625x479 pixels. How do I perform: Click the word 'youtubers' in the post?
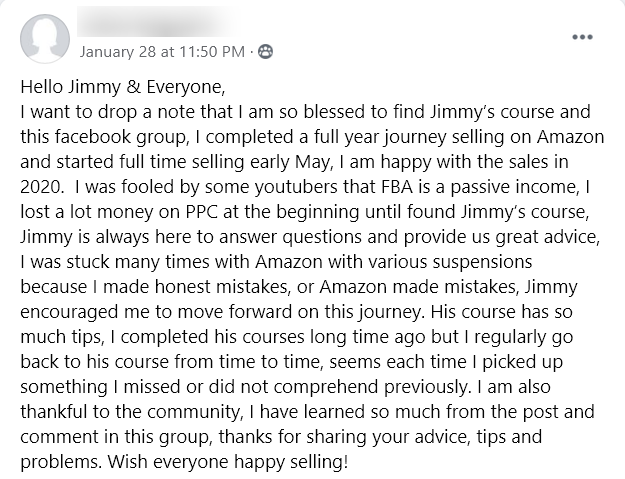coord(297,187)
